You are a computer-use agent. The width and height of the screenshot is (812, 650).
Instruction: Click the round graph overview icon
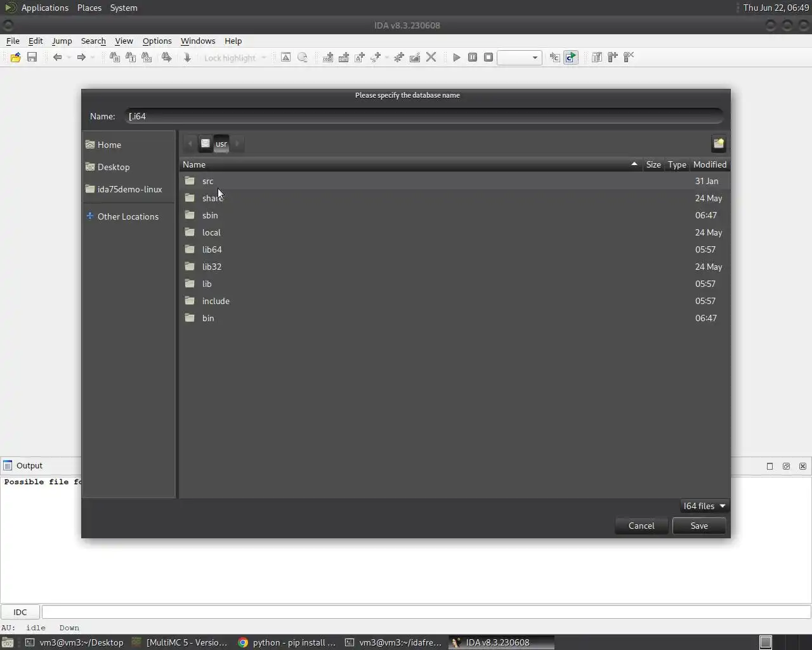(x=303, y=57)
